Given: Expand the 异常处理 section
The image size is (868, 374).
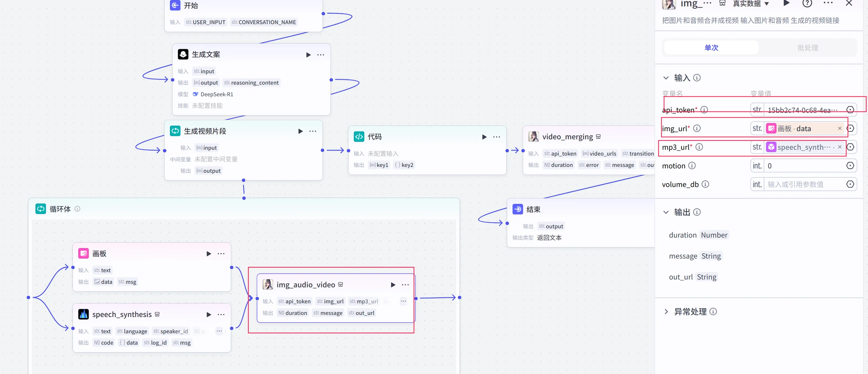Looking at the screenshot, I should pyautogui.click(x=666, y=312).
